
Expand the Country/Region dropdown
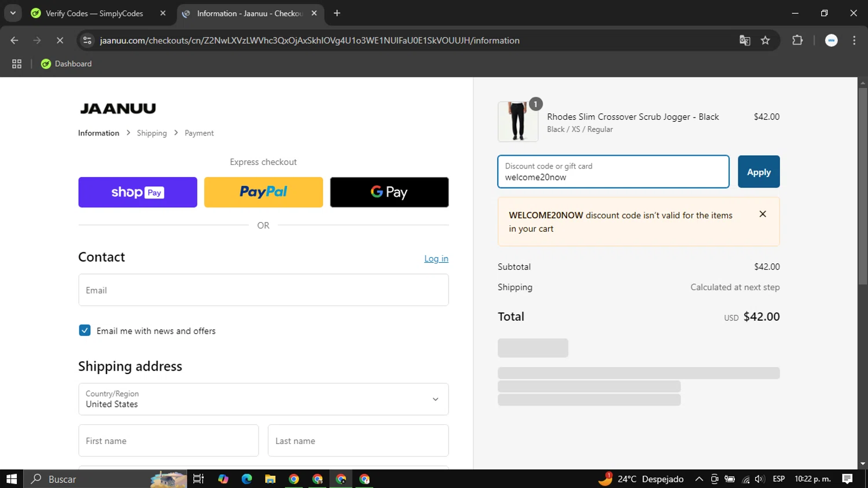tap(263, 399)
